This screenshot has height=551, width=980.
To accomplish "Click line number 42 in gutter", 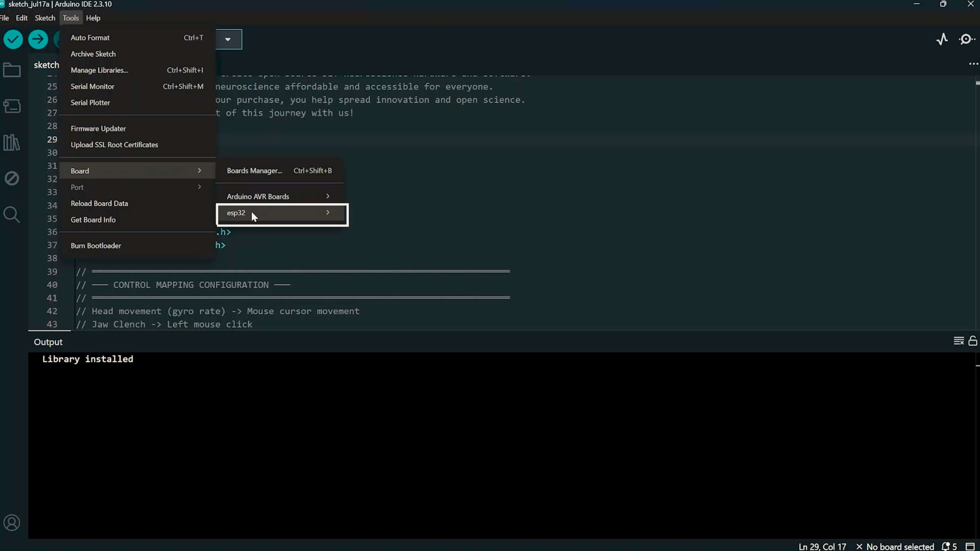I will click(52, 311).
